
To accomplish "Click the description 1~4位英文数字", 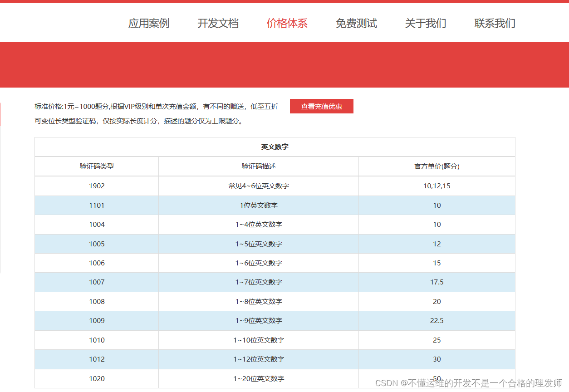I will click(259, 225).
